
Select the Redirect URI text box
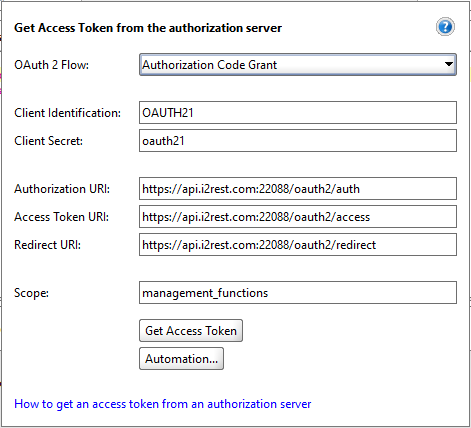click(298, 245)
